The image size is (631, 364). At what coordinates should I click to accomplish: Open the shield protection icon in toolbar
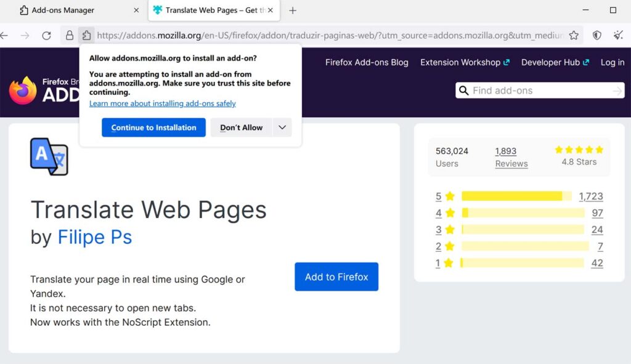click(596, 35)
